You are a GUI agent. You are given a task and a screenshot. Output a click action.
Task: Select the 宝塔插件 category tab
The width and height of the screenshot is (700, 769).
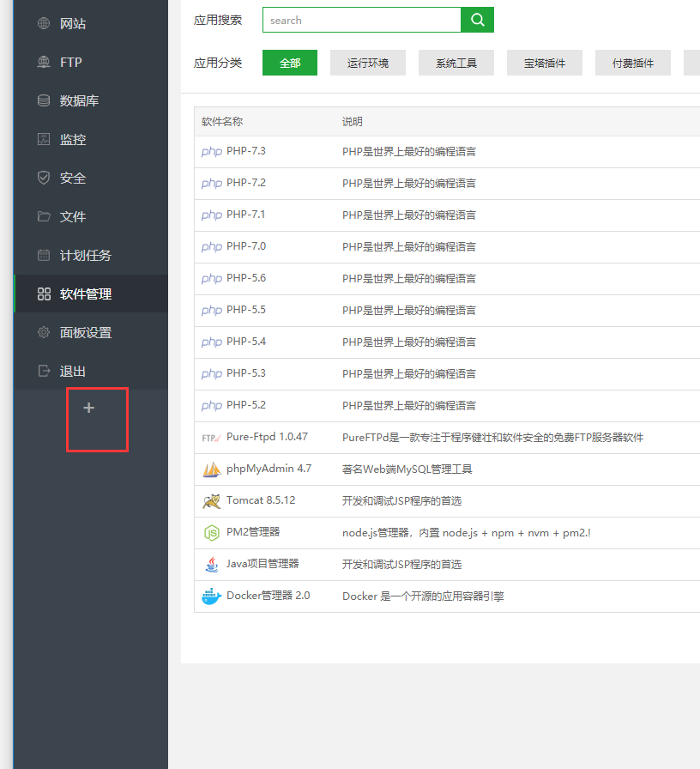click(x=545, y=63)
